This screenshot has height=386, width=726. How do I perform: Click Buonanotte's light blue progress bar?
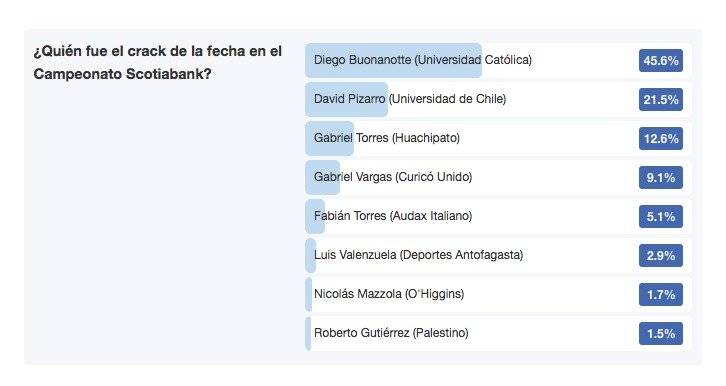tap(393, 60)
